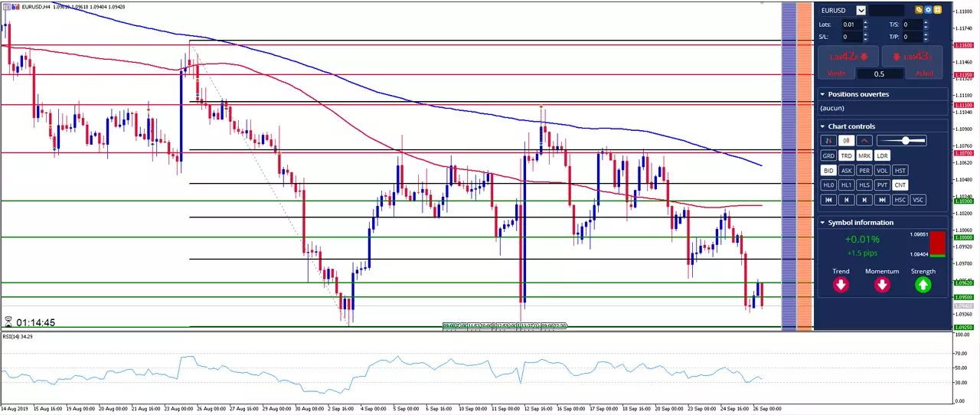
Task: Click the Momentum down arrow indicator
Action: tap(882, 285)
